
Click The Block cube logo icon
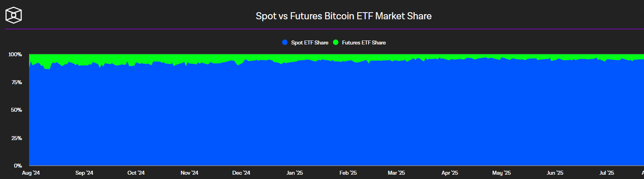coord(13,15)
